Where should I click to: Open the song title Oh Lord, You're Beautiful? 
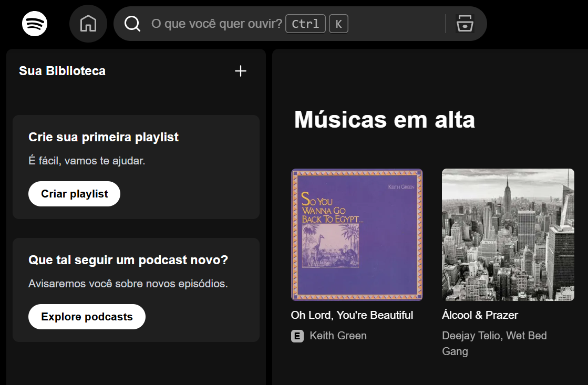pyautogui.click(x=352, y=315)
